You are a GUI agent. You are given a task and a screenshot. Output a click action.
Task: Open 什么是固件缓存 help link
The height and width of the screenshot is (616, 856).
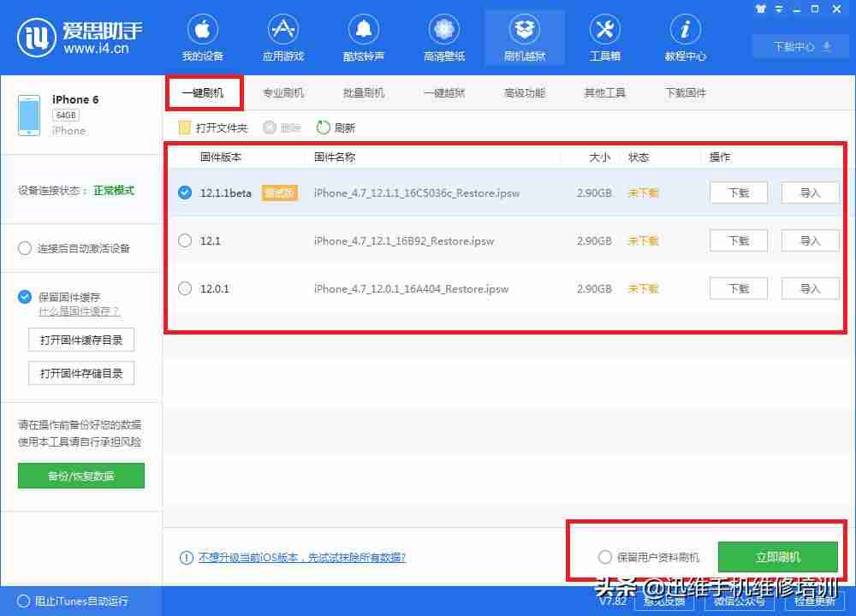79,311
